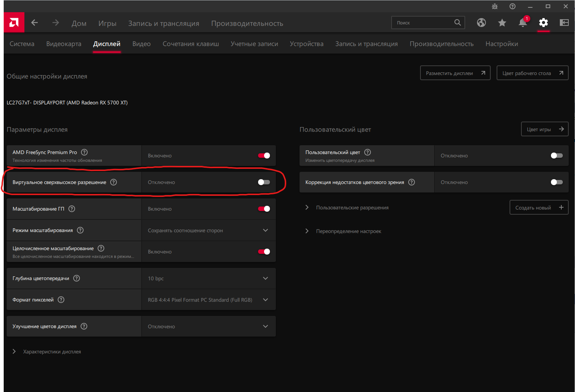Image resolution: width=575 pixels, height=392 pixels.
Task: Click Разместить дисплеи button
Action: click(455, 73)
